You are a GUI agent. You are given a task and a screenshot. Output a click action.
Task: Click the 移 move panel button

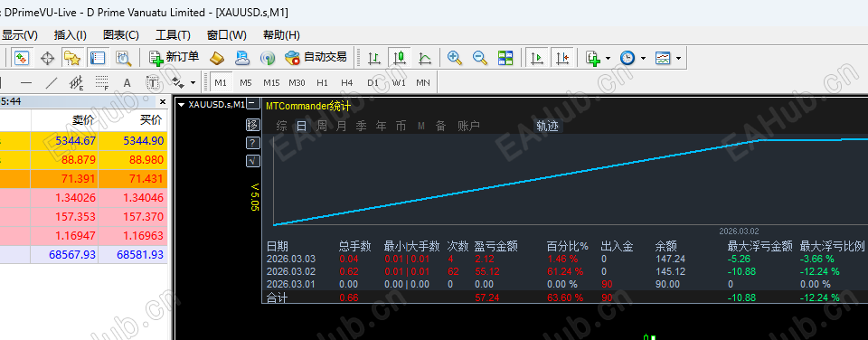coord(252,125)
